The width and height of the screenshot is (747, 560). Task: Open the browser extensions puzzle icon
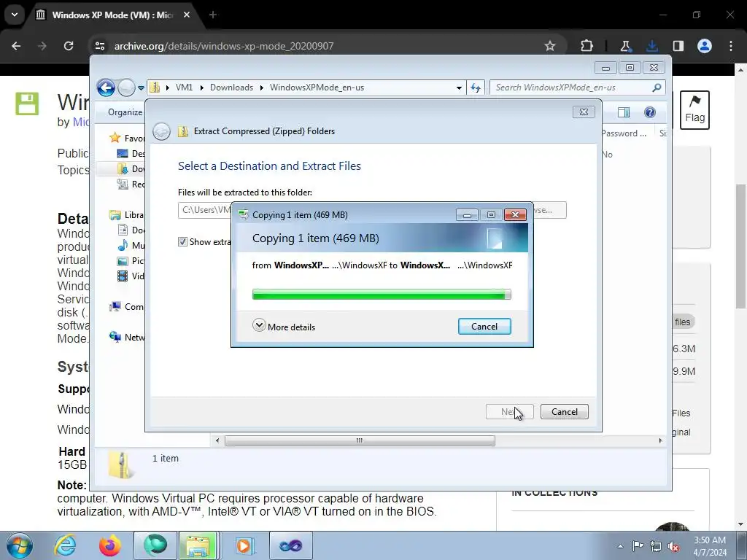tap(587, 46)
